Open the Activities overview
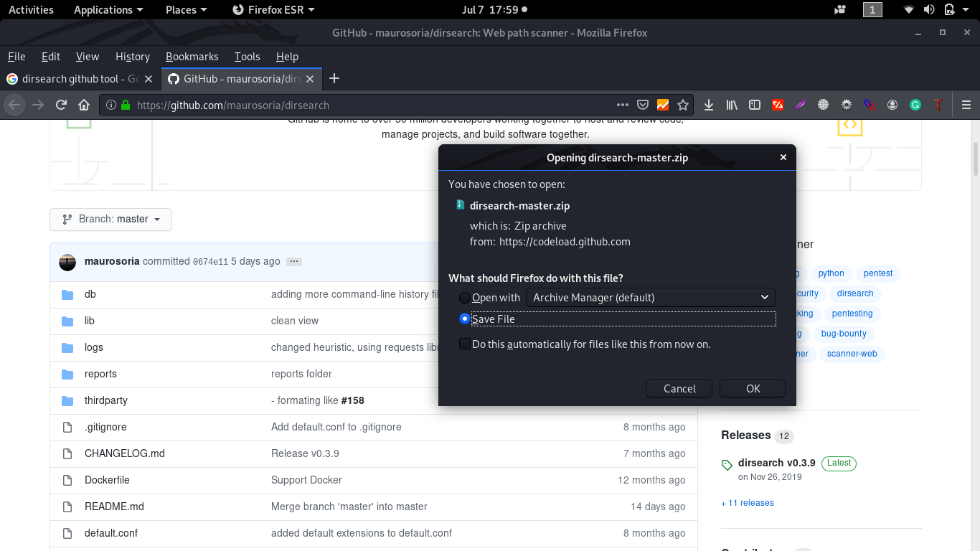 (x=31, y=10)
